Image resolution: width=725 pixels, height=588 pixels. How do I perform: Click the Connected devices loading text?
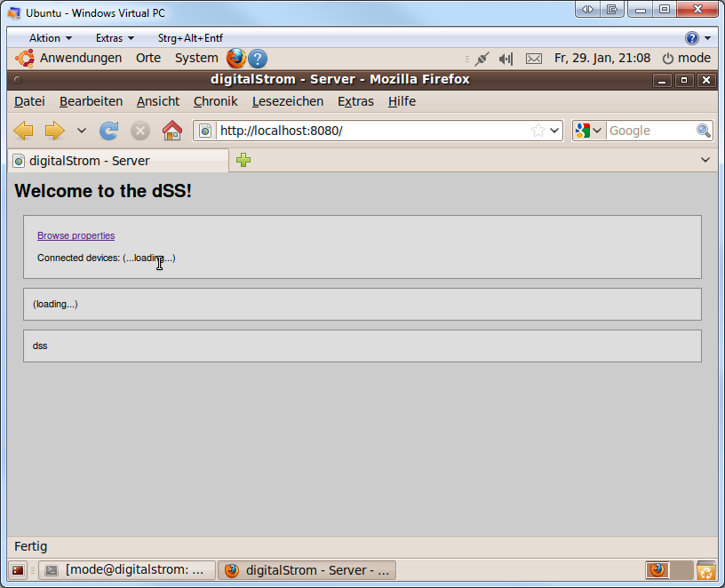[107, 258]
